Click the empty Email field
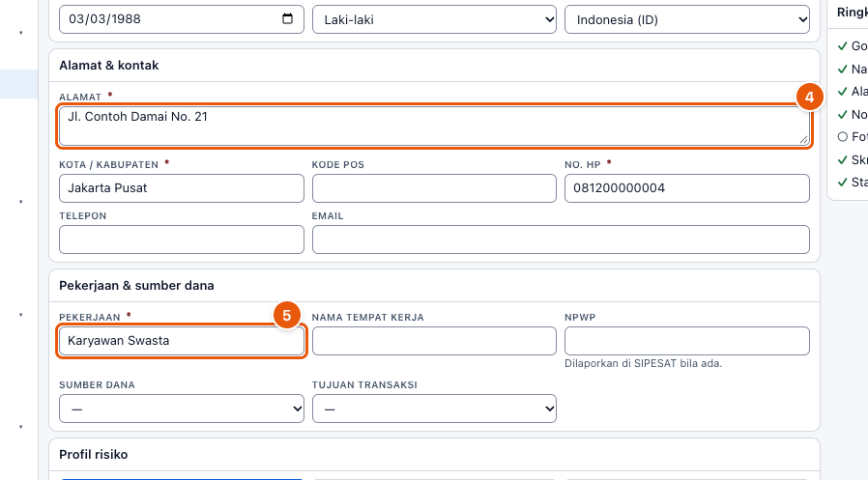This screenshot has height=480, width=868. 561,240
